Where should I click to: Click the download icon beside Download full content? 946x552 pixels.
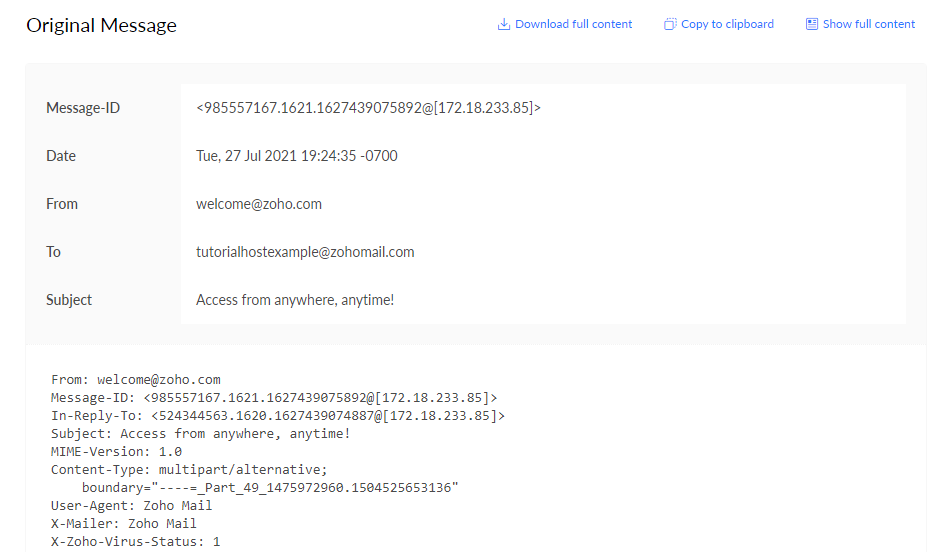(504, 24)
